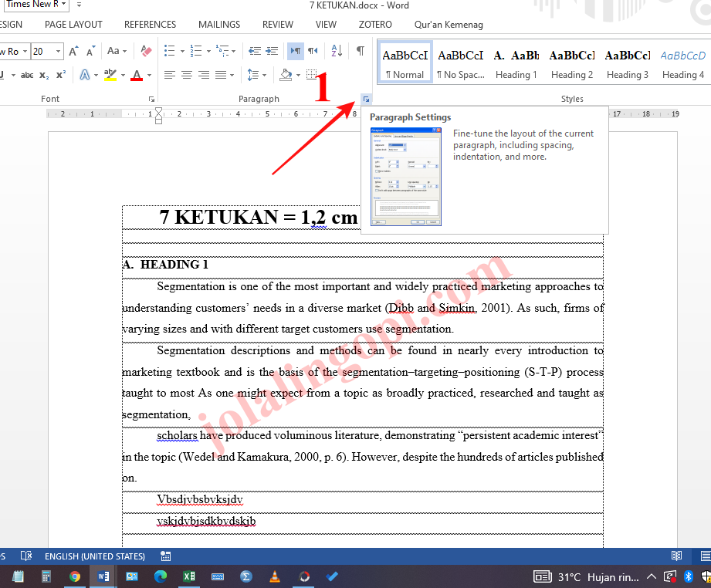Select the red Font Color swatch
The height and width of the screenshot is (588, 711).
tap(137, 74)
